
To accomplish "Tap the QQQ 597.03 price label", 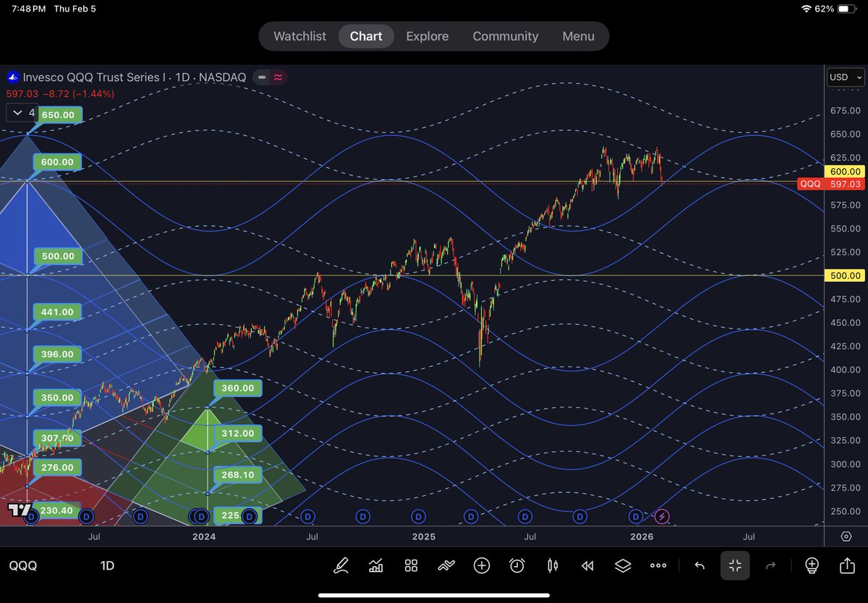I will 831,184.
